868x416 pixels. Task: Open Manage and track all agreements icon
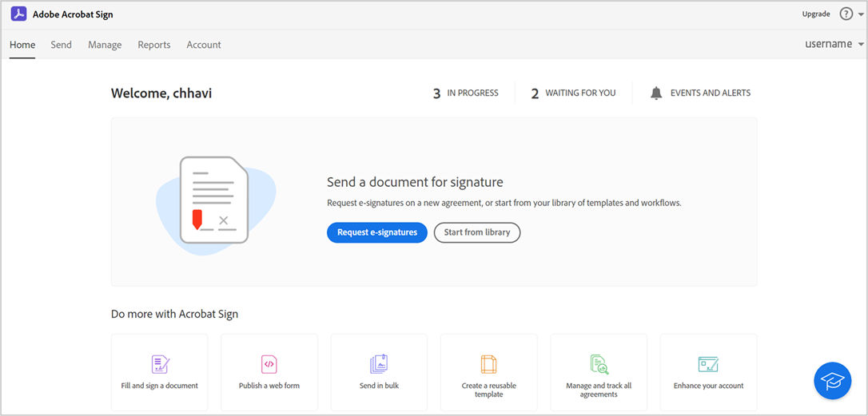click(x=599, y=365)
